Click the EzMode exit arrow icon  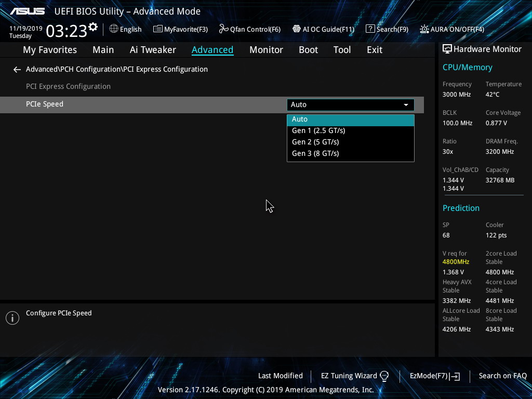[455, 376]
